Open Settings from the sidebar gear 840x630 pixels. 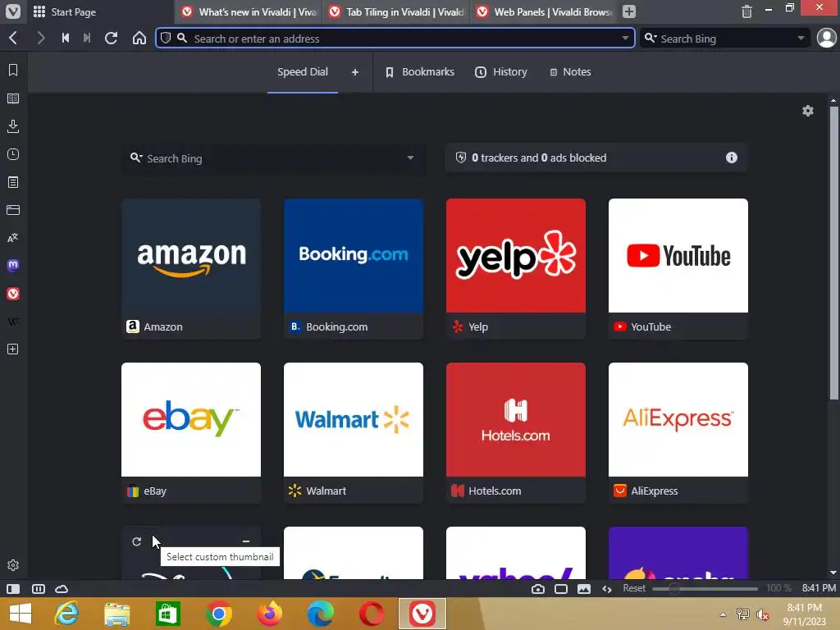(x=13, y=565)
